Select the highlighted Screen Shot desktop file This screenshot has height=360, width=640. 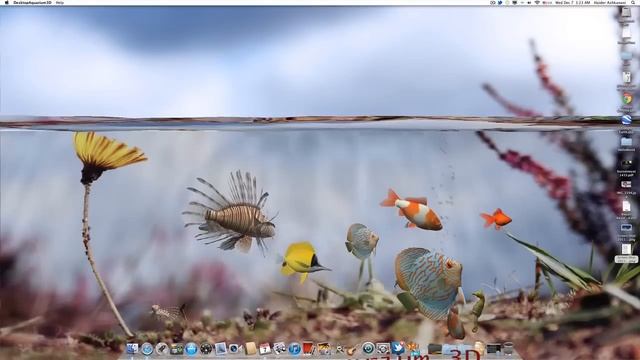[x=627, y=252]
